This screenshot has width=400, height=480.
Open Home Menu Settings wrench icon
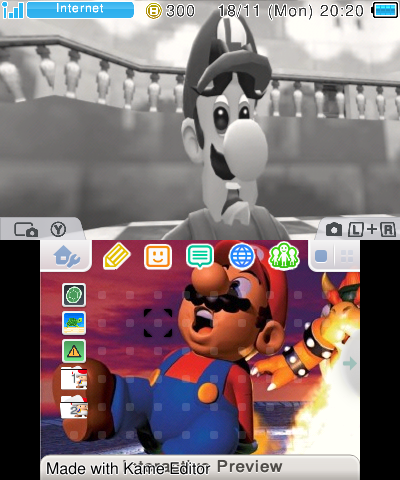[67, 257]
